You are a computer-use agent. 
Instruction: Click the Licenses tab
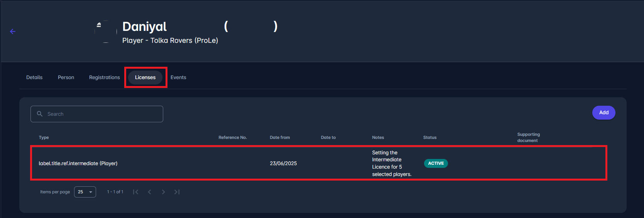tap(145, 78)
